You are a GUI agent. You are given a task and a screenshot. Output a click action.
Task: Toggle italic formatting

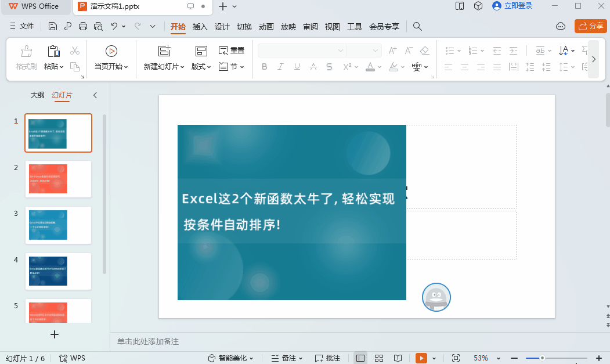pyautogui.click(x=280, y=67)
